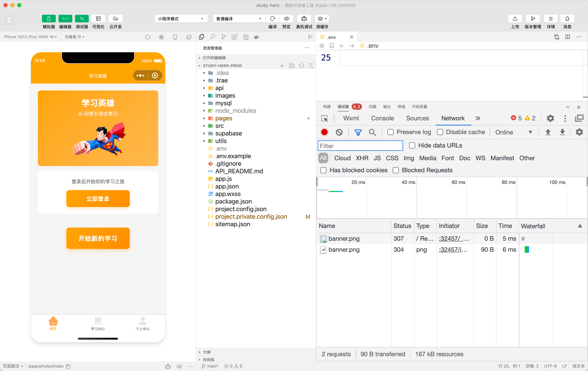Select the XHR filter type
The width and height of the screenshot is (588, 371).
[362, 158]
